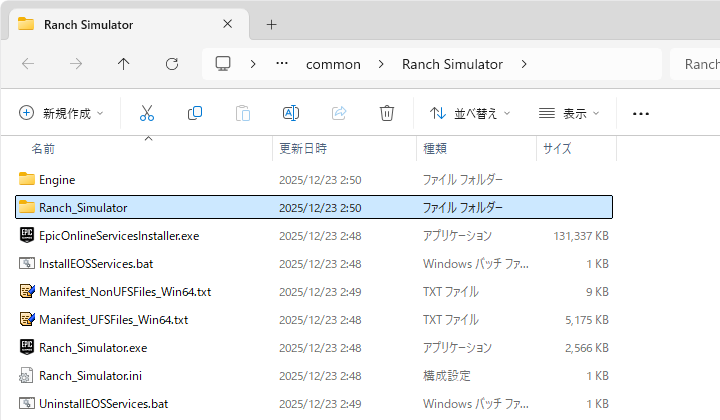Open the 表示 view dropdown
The height and width of the screenshot is (420, 720).
pyautogui.click(x=569, y=113)
